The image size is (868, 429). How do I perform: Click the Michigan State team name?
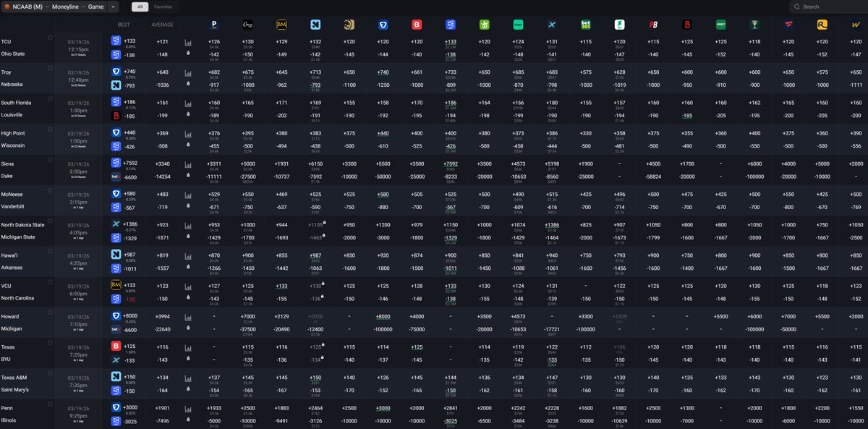coord(17,237)
